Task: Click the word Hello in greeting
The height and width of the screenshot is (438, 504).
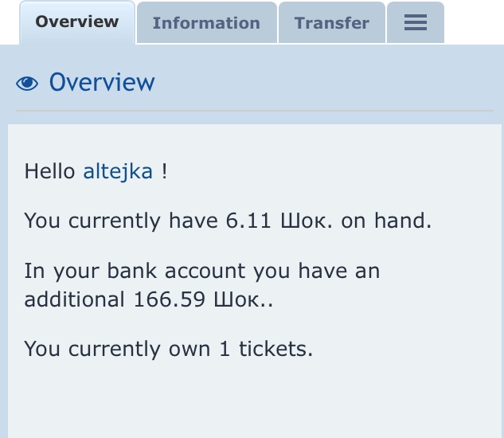Action: click(x=50, y=171)
